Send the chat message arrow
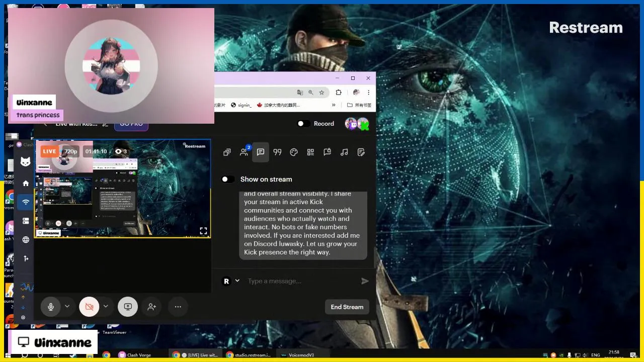 coord(365,281)
